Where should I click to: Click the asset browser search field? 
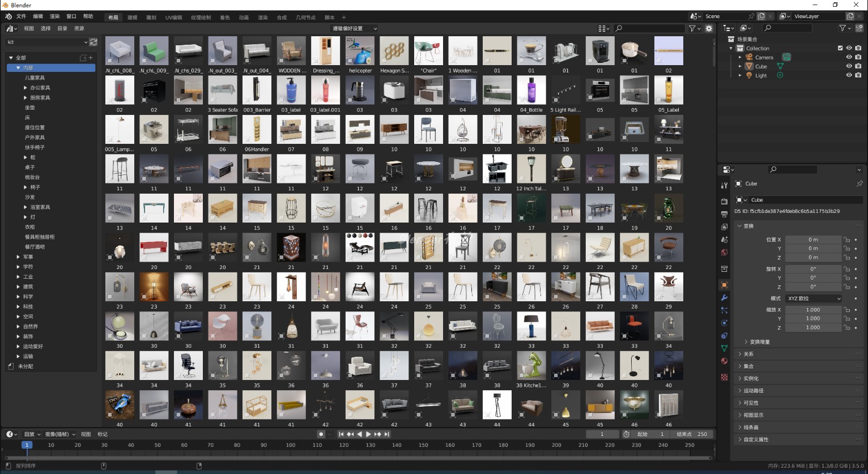click(650, 28)
